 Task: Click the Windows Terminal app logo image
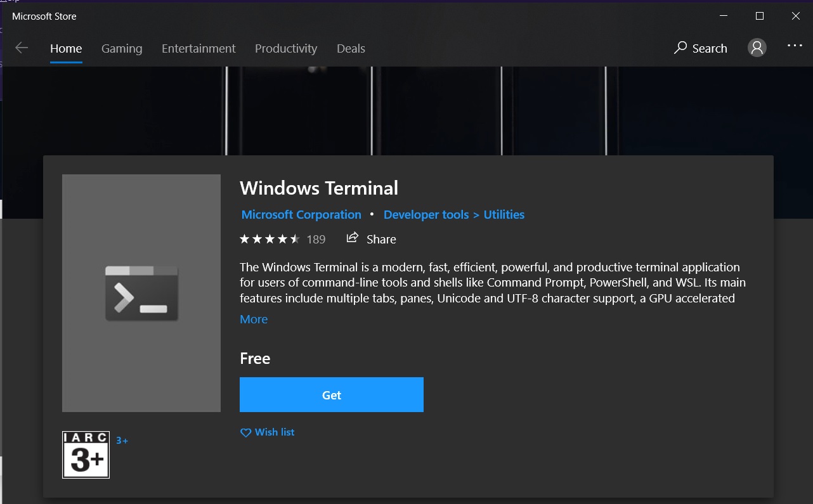[x=141, y=293]
